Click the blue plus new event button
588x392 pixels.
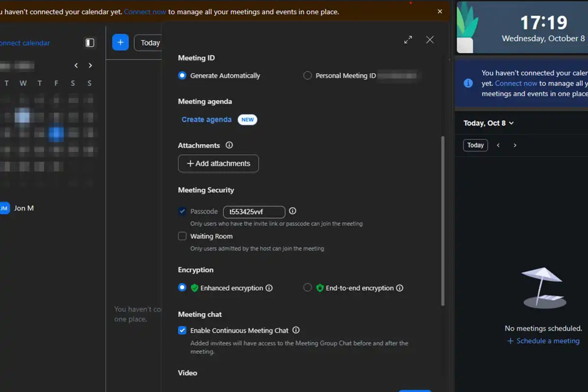pyautogui.click(x=120, y=42)
